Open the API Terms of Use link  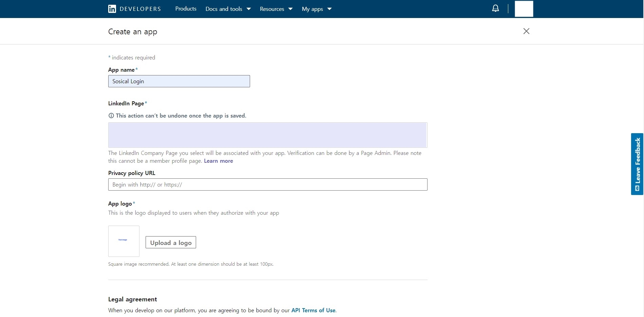[x=313, y=310]
